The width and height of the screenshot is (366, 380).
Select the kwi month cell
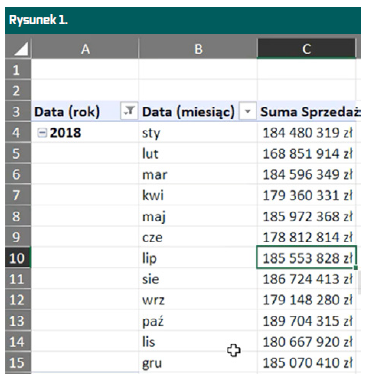(x=198, y=195)
